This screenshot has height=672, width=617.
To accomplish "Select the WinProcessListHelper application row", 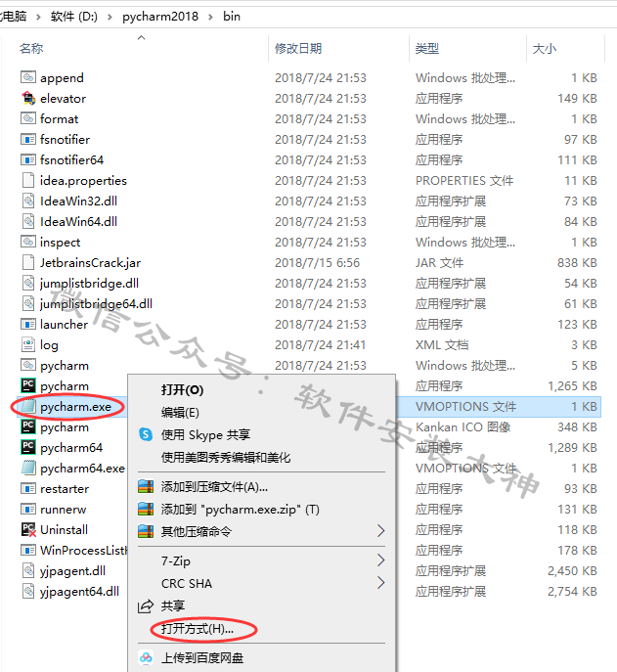I will [83, 551].
